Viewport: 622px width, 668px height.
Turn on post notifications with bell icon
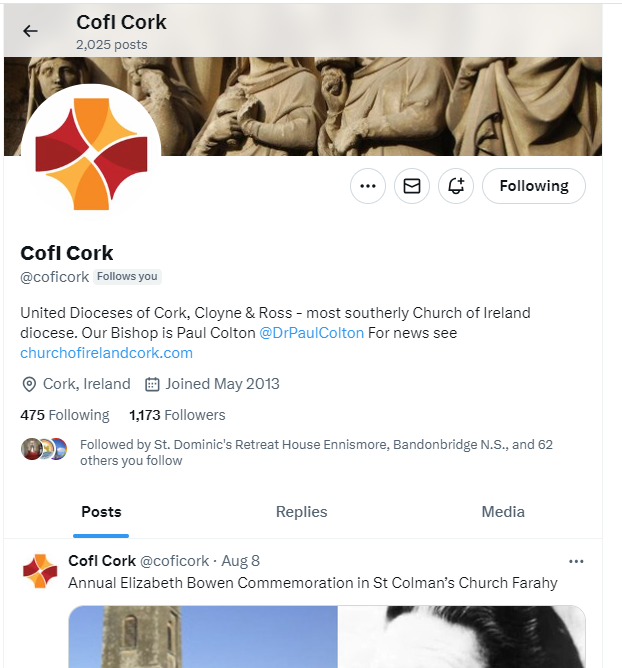click(456, 186)
